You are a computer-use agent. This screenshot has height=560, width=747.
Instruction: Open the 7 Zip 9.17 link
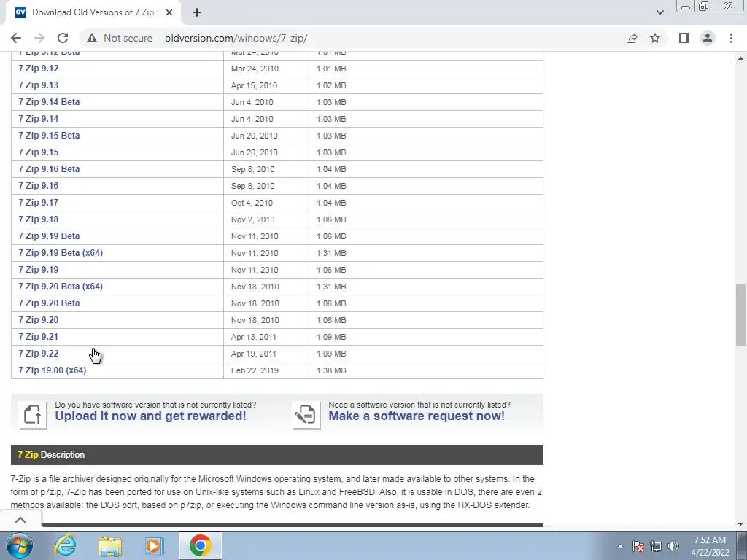point(39,203)
